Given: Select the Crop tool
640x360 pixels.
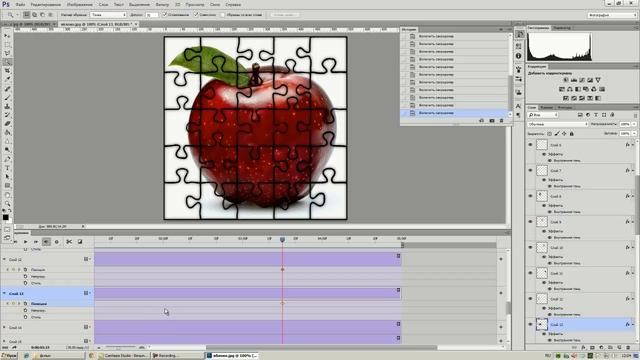Looking at the screenshot, I should point(7,71).
